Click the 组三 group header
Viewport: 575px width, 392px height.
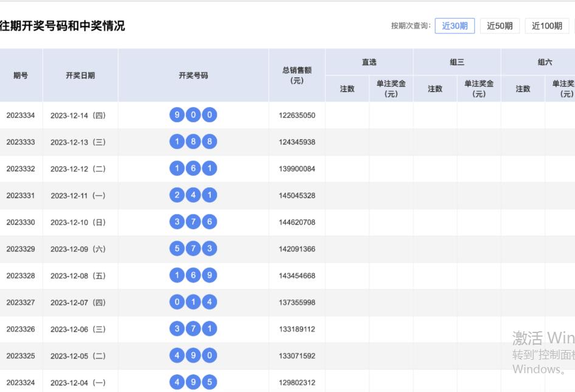coord(457,62)
